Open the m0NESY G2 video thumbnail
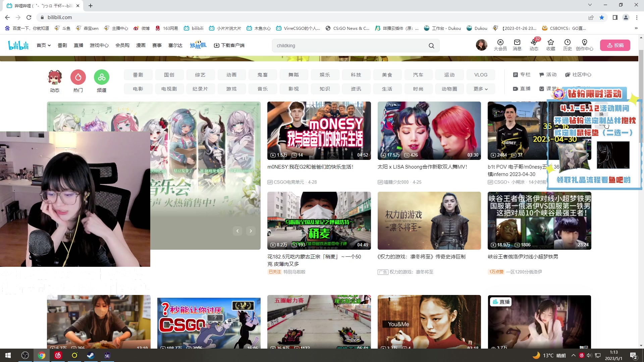 pos(319,130)
